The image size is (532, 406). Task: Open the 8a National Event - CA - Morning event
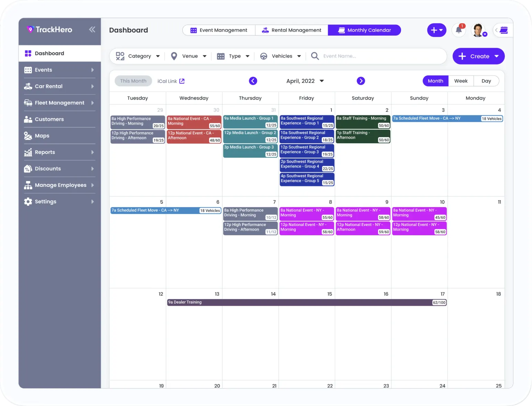194,122
